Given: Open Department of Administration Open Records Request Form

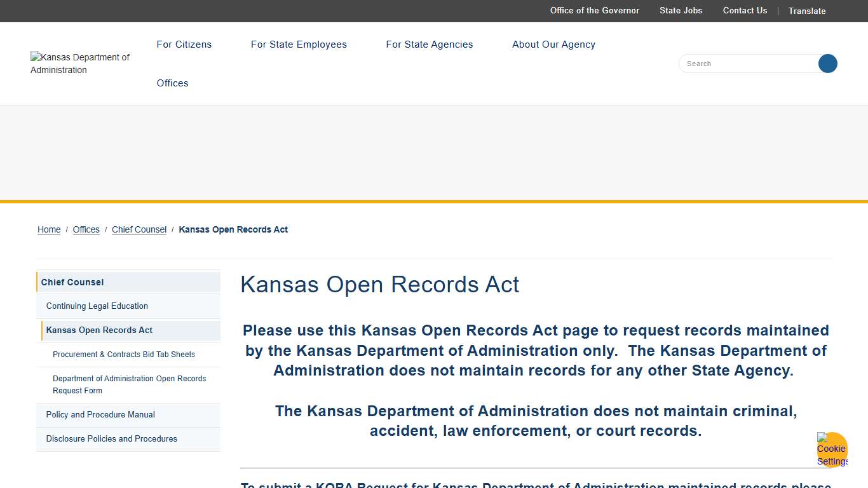Looking at the screenshot, I should 129,384.
